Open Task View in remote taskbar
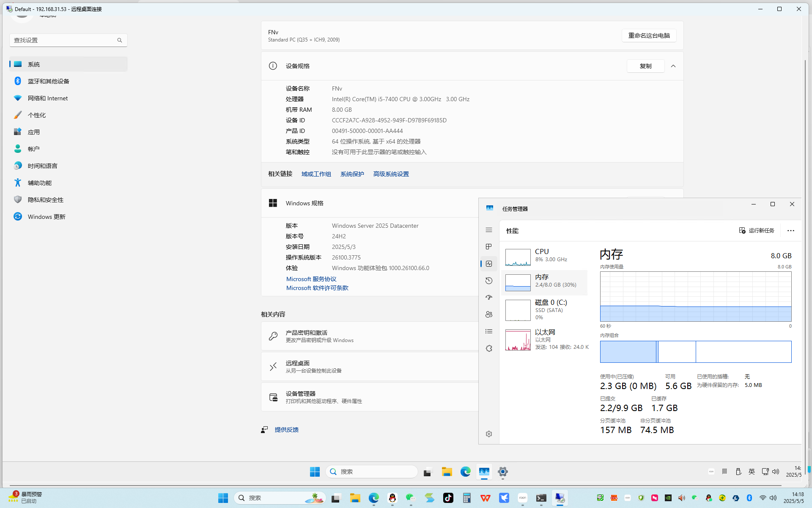The height and width of the screenshot is (508, 812). (x=428, y=472)
